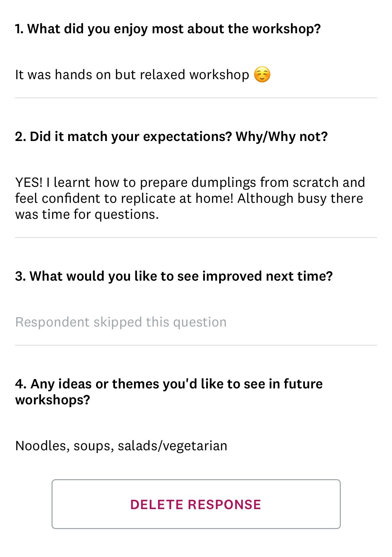This screenshot has height=557, width=392.
Task: Click the divider below answer one
Action: click(196, 97)
